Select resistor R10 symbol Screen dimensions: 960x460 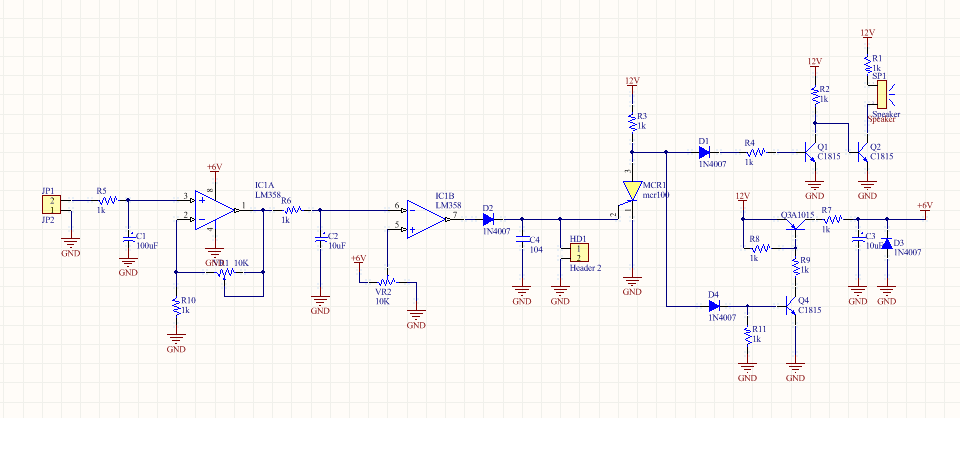[x=176, y=306]
